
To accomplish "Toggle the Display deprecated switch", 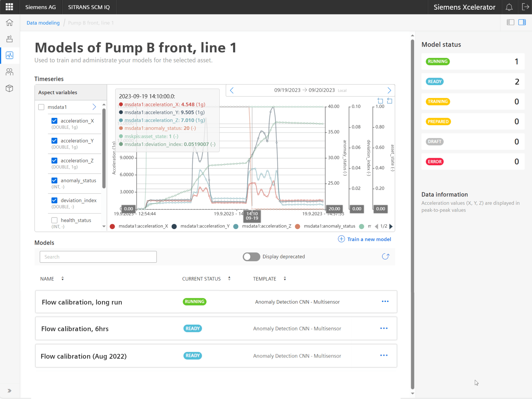I will (251, 257).
